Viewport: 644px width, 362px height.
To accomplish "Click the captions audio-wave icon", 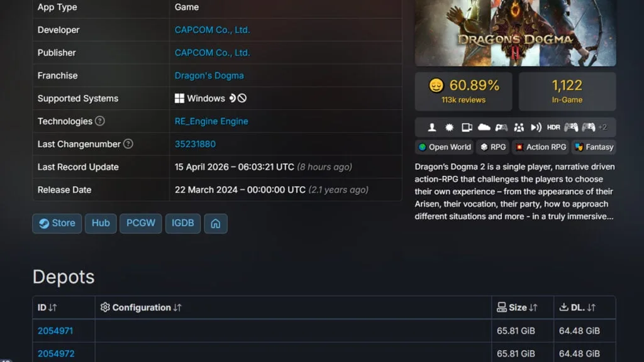I will coord(536,128).
